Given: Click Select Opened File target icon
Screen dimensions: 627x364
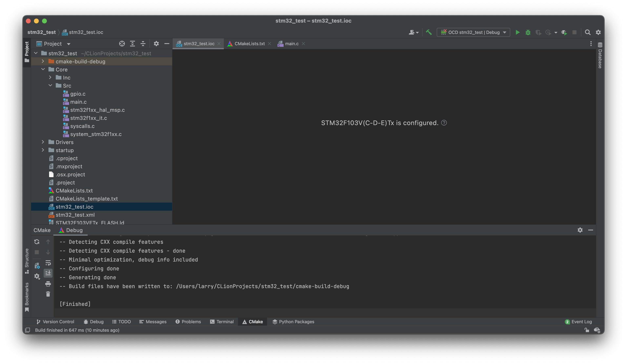Looking at the screenshot, I should pos(122,44).
